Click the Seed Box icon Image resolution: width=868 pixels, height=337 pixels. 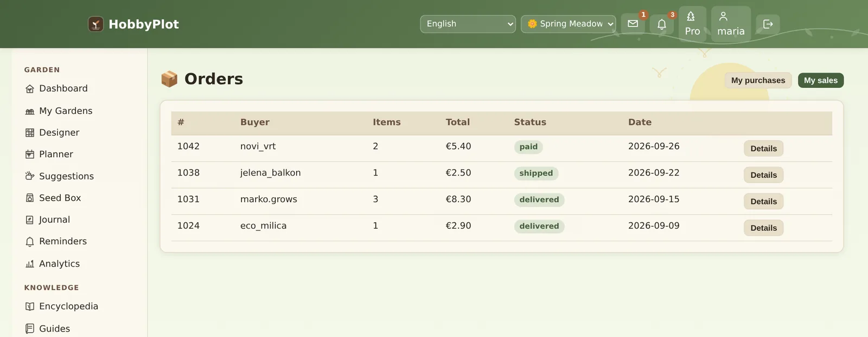point(30,198)
